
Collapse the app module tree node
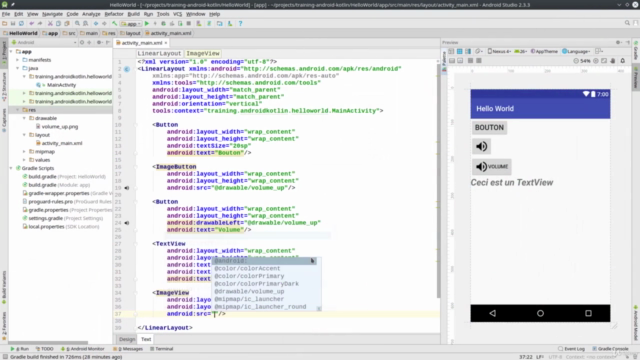(x=11, y=52)
